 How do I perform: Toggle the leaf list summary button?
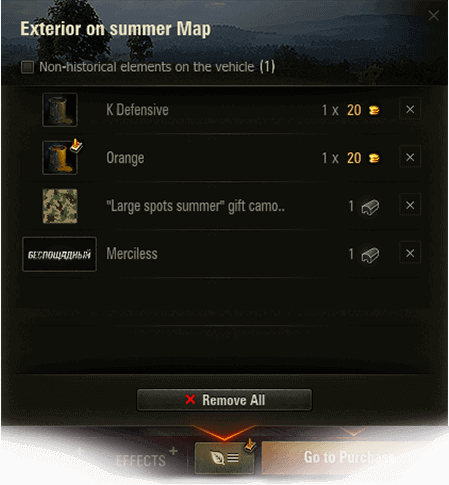224,458
